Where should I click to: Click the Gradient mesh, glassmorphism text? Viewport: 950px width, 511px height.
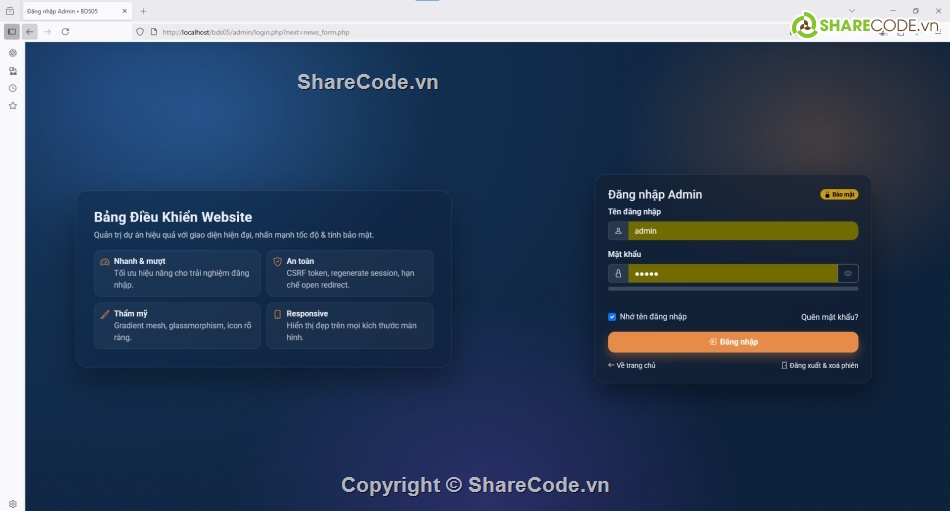(182, 332)
